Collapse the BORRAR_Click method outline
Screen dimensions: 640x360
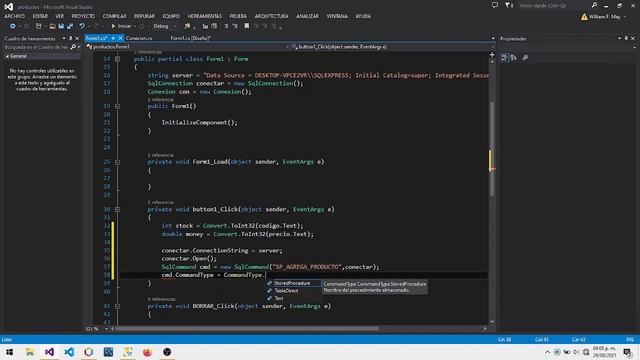[118, 306]
